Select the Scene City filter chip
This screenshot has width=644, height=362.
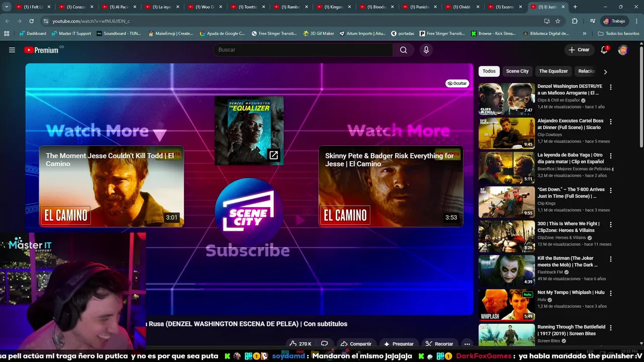click(x=517, y=71)
